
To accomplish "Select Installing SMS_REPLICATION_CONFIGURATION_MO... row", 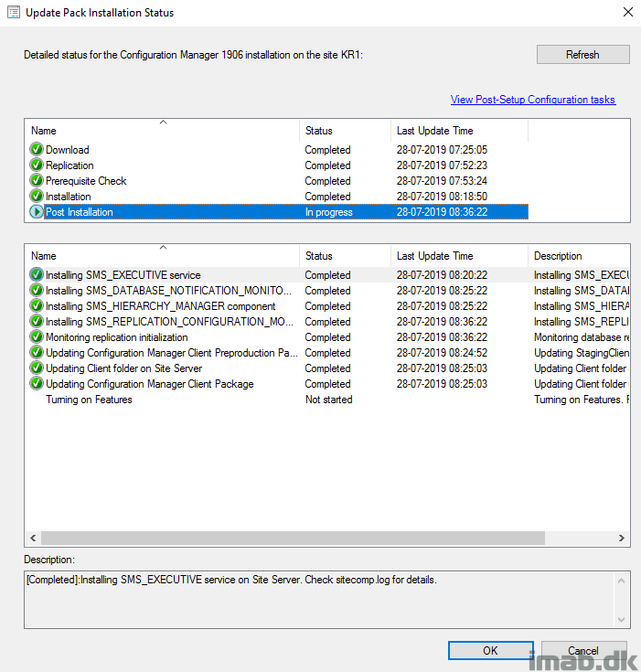I will tap(329, 322).
